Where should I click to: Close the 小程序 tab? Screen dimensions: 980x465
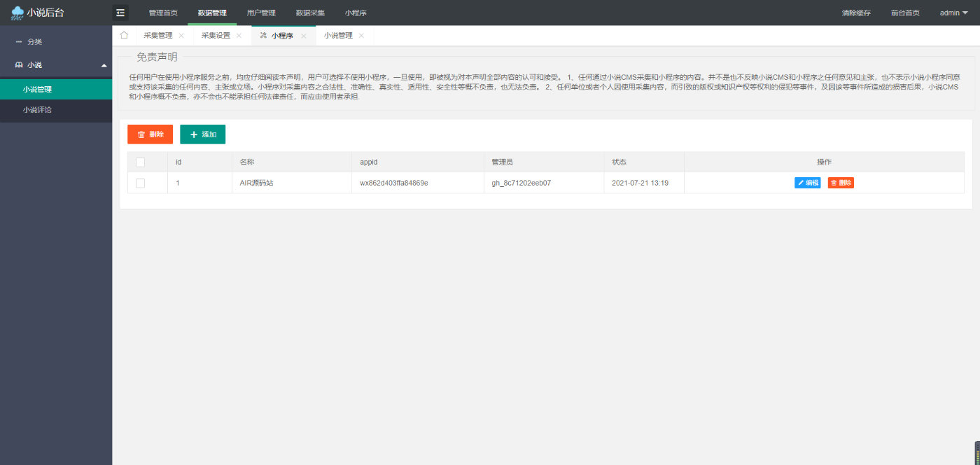click(x=303, y=36)
